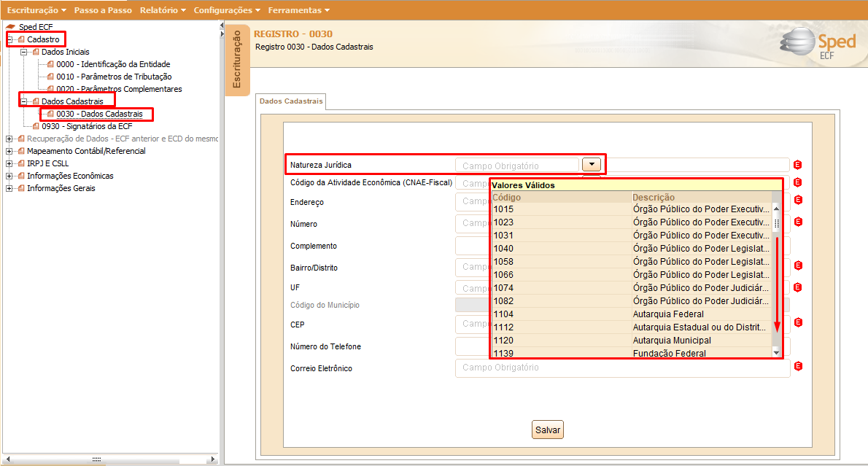Click red error icon beside Natureza Jurídica
Screen dimensions: 868x466
tap(798, 165)
